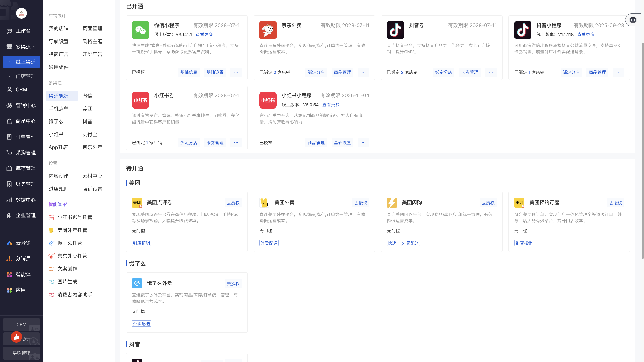Viewport: 644px width, 362px height.
Task: Open more options on WeChat mini program card
Action: [x=236, y=72]
